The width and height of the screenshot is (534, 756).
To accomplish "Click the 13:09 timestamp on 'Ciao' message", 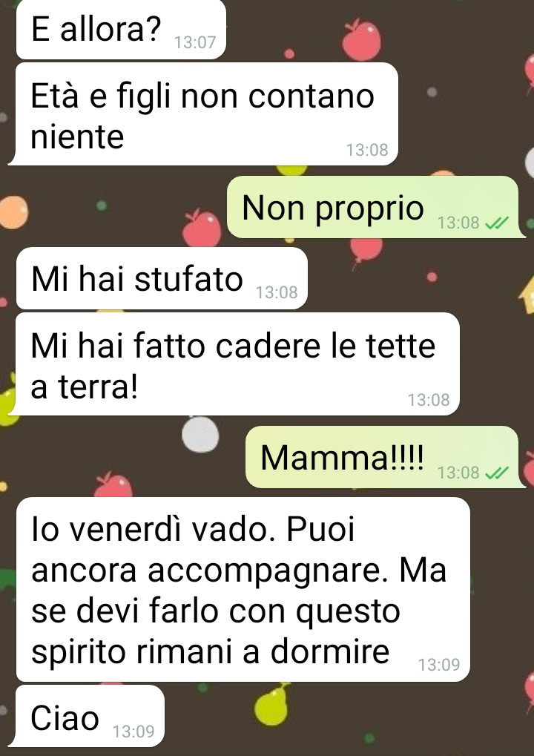I will [x=133, y=732].
